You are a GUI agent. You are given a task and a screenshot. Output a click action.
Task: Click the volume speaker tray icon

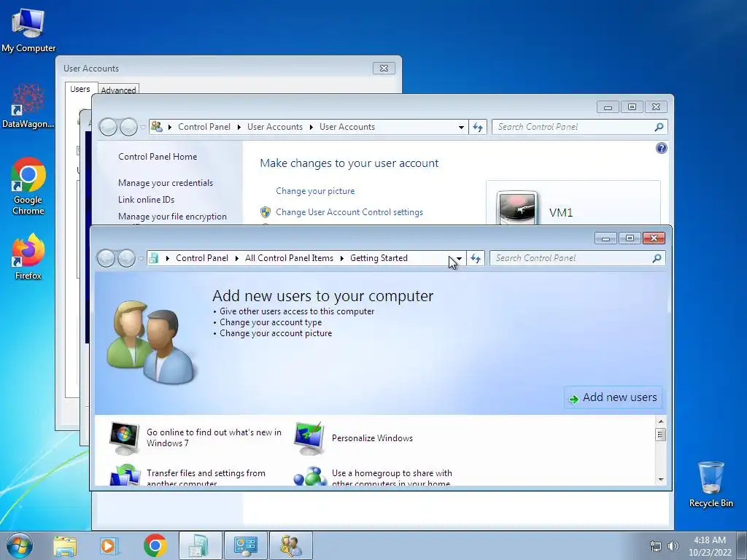tap(673, 546)
